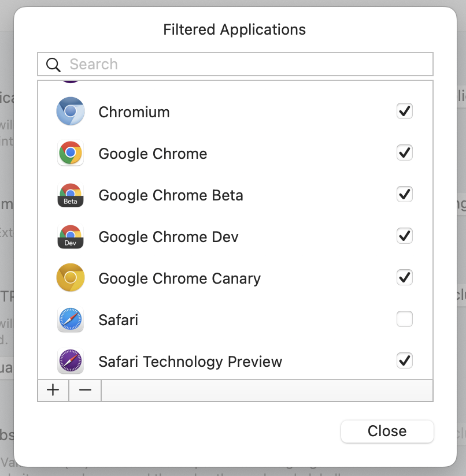
Task: Click the Close button
Action: (x=387, y=431)
